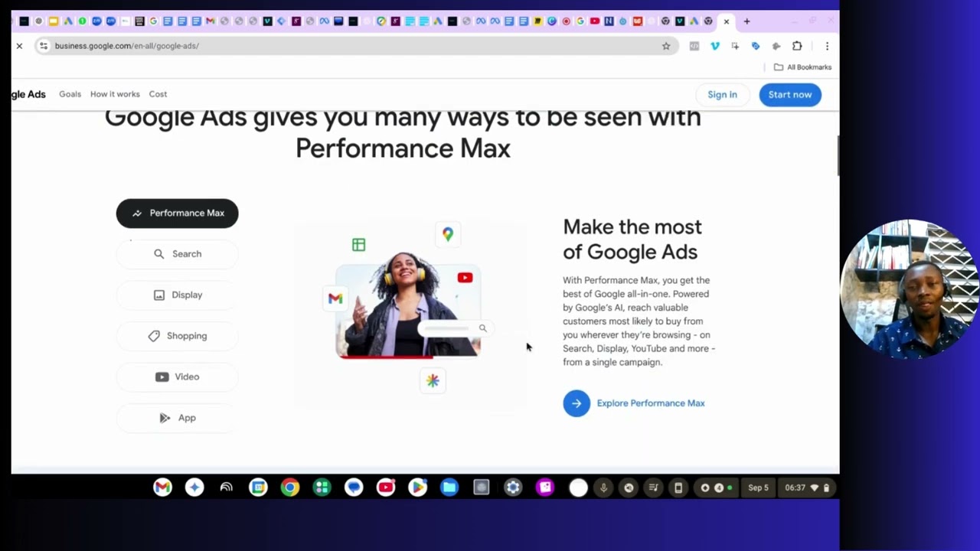This screenshot has width=980, height=551.
Task: Close the current active tab
Action: coord(727,21)
